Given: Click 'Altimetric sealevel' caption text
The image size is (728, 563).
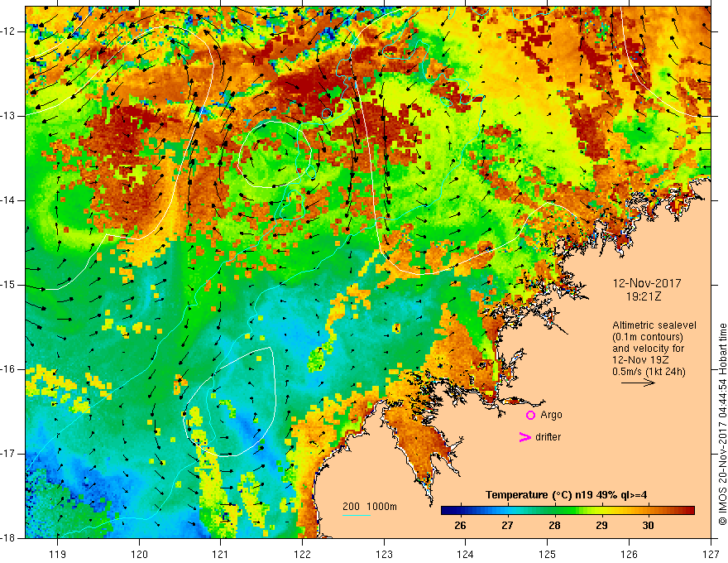Looking at the screenshot, I should coord(654,325).
